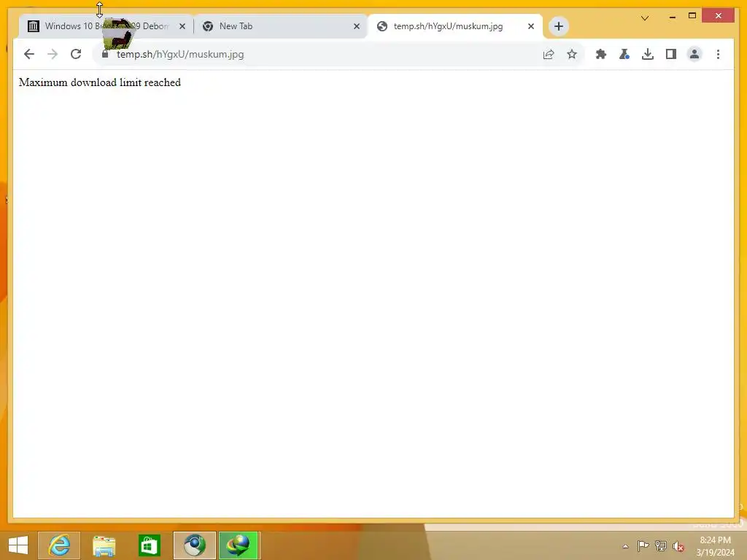Close the New Tab tab

(356, 26)
